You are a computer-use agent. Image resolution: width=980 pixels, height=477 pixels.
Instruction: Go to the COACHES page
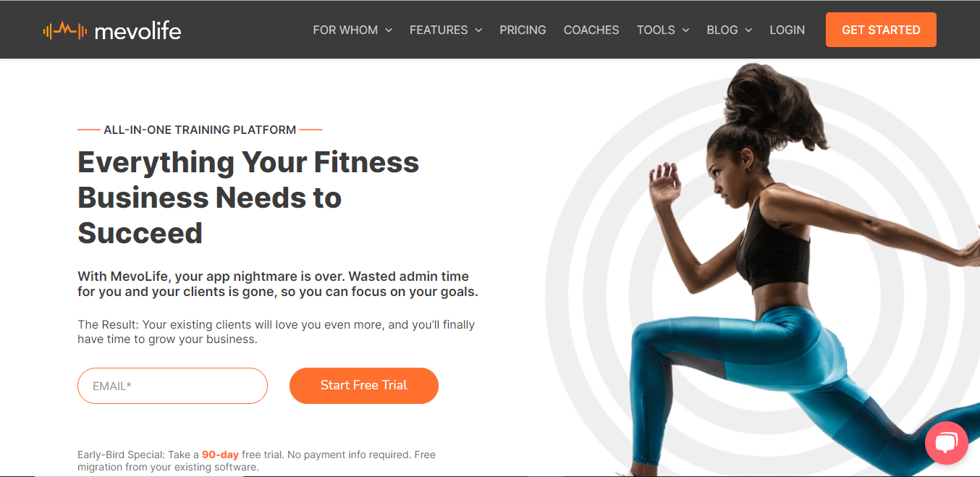(591, 30)
